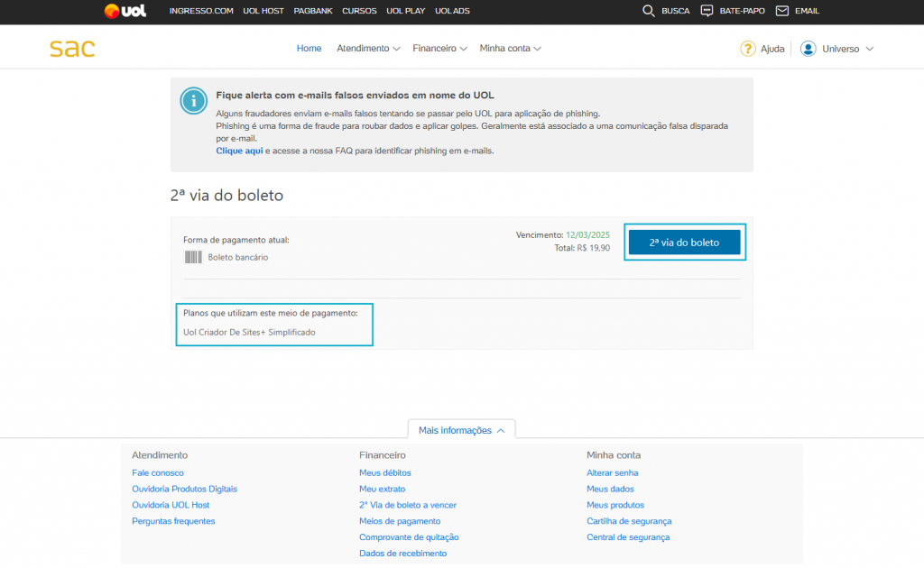Click the Minha conta footer heading
Viewport: 924px width, 568px height.
[613, 455]
